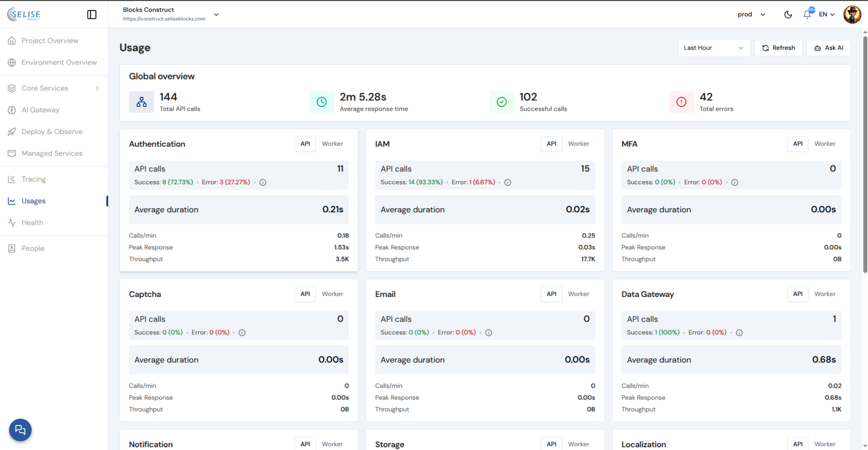Select Worker on Email card
868x450 pixels.
(578, 294)
